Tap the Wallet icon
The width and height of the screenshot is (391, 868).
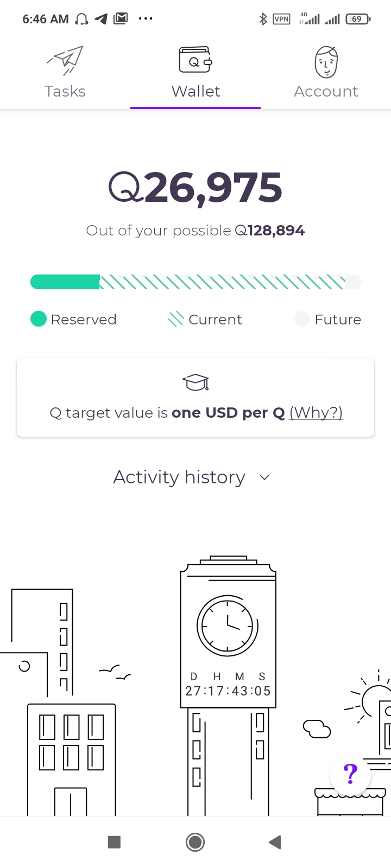pyautogui.click(x=195, y=60)
